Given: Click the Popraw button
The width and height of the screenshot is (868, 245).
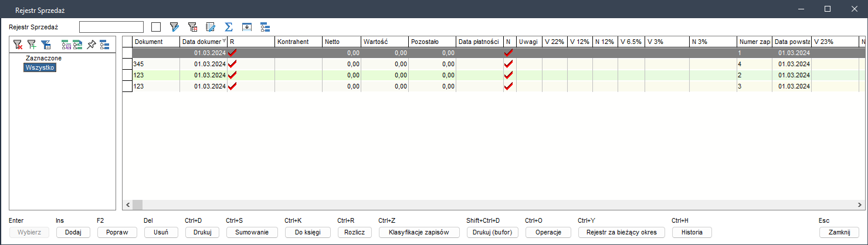Looking at the screenshot, I should (117, 232).
